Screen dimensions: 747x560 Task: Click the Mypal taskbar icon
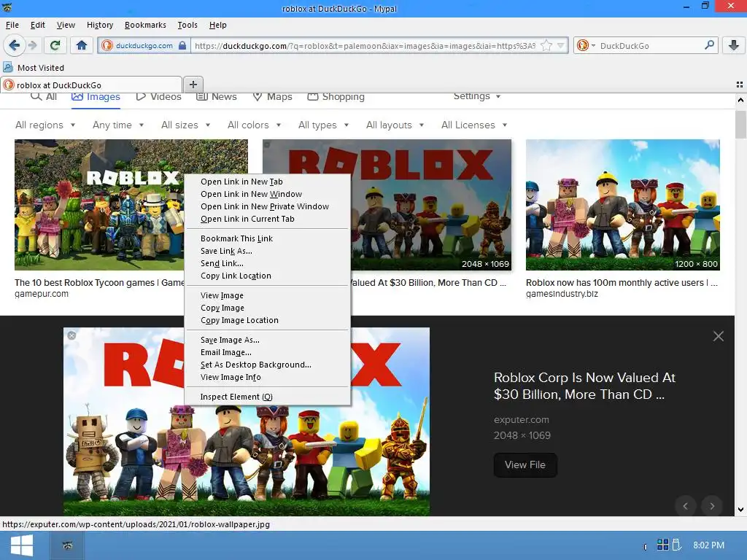click(67, 545)
